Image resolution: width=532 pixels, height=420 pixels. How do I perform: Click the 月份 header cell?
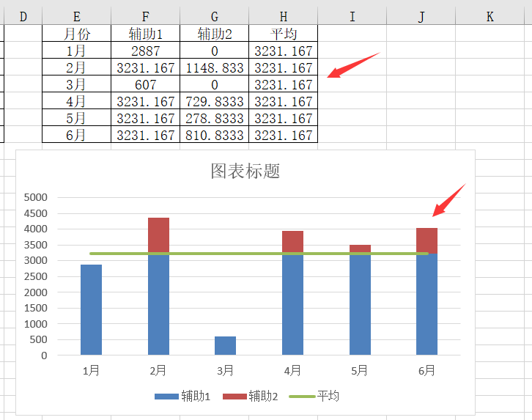click(77, 33)
